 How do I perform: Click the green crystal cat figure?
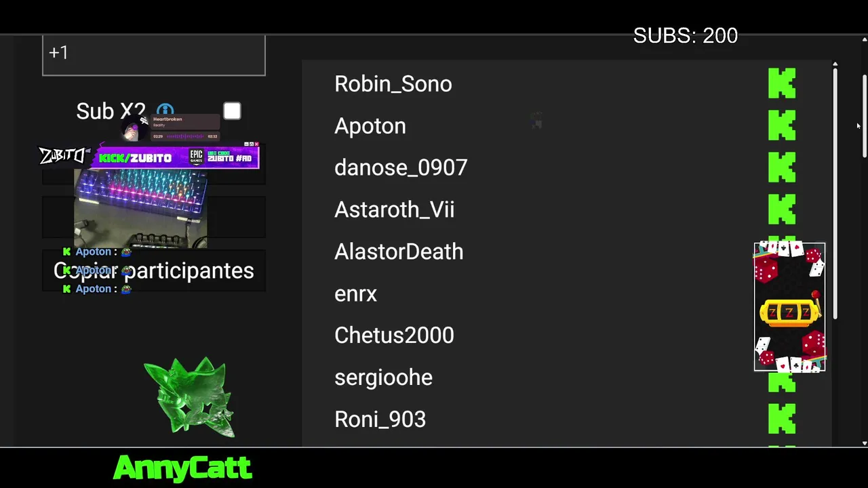(x=189, y=397)
